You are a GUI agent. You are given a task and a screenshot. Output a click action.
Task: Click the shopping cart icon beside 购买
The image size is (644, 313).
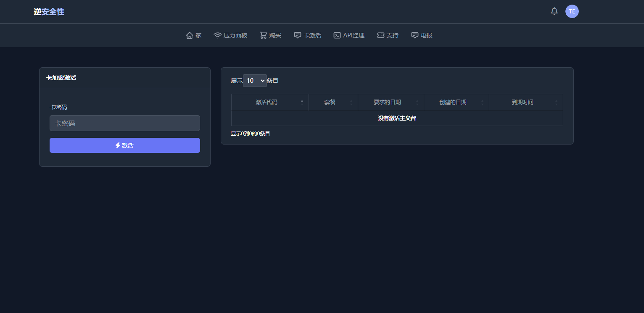[264, 35]
